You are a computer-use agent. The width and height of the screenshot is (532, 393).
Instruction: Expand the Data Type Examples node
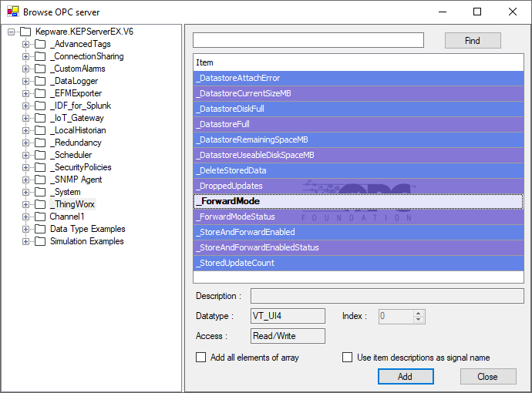(25, 229)
